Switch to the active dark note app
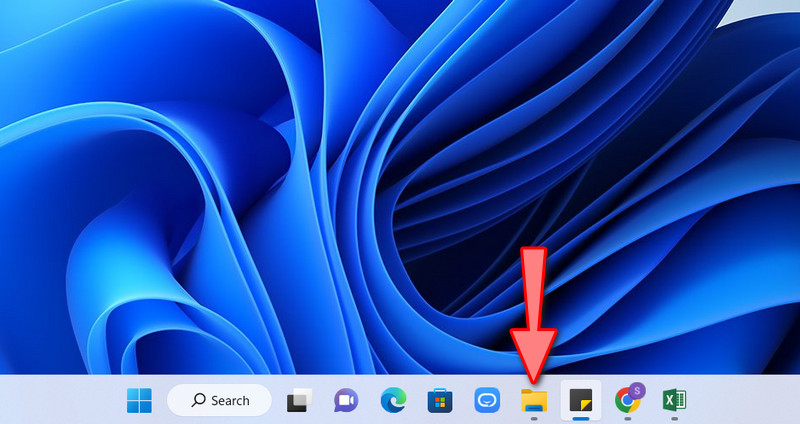This screenshot has width=800, height=424. pos(581,400)
